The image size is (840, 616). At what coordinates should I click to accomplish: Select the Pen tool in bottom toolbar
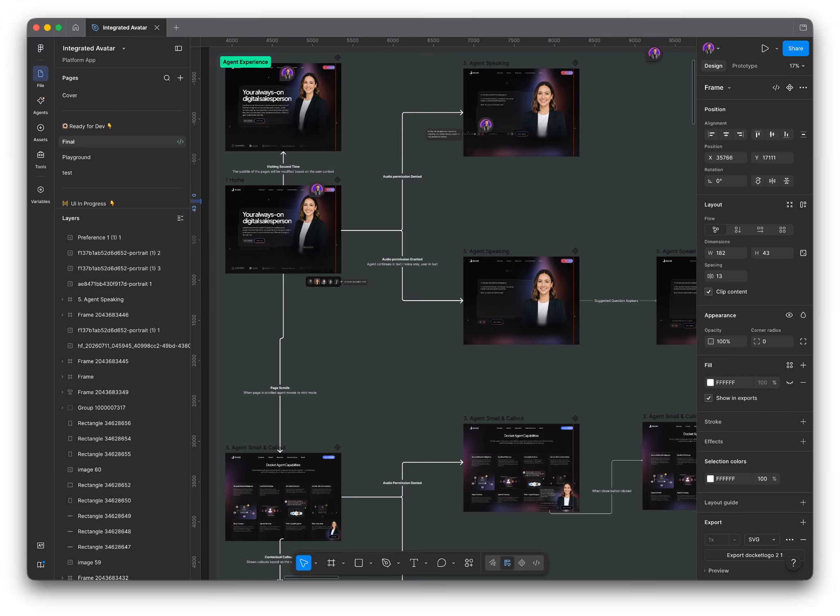point(386,563)
